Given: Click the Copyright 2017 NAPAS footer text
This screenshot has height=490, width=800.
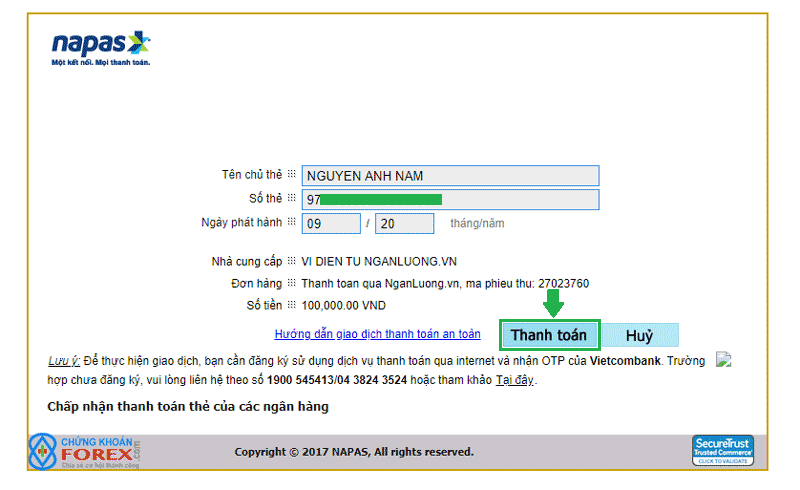Looking at the screenshot, I should [x=354, y=452].
